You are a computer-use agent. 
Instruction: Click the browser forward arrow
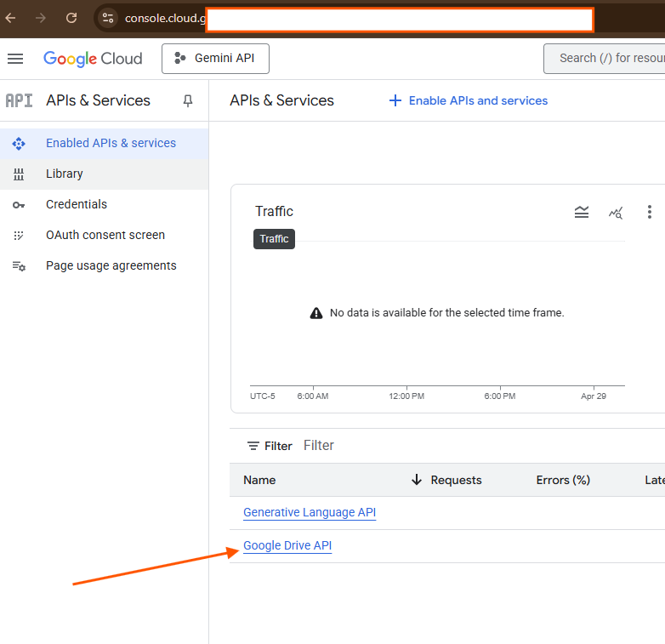tap(41, 18)
